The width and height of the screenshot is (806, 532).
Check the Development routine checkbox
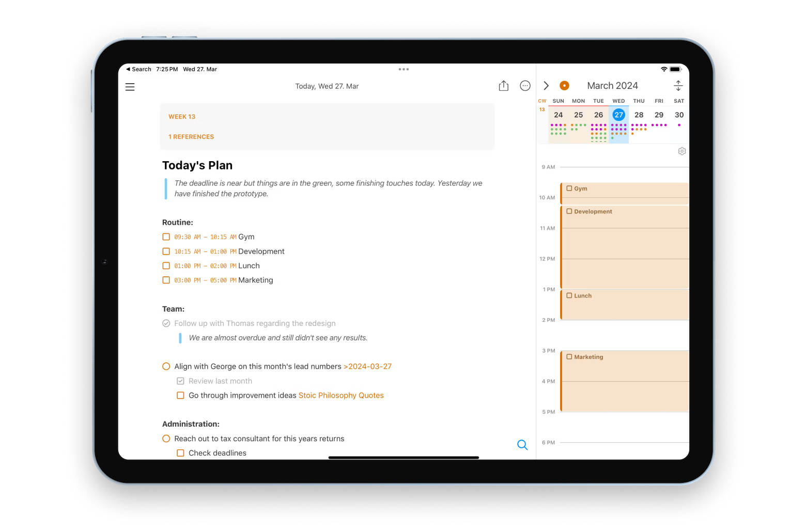point(166,251)
